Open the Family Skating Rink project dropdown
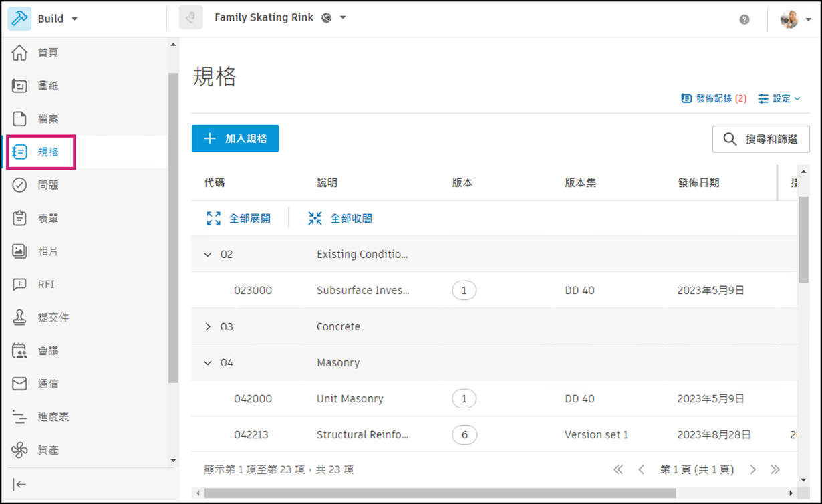Image resolution: width=822 pixels, height=504 pixels. pos(287,18)
